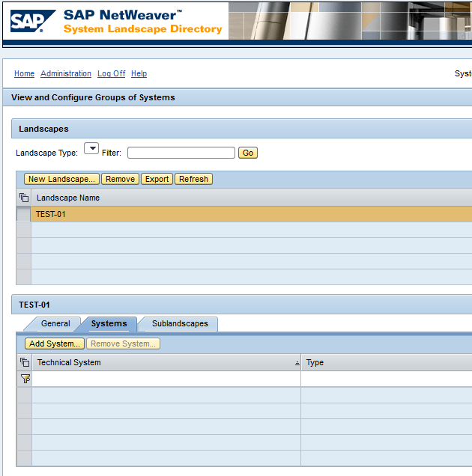Screen dimensions: 472x476
Task: Click the Remove landscape button
Action: pyautogui.click(x=120, y=179)
